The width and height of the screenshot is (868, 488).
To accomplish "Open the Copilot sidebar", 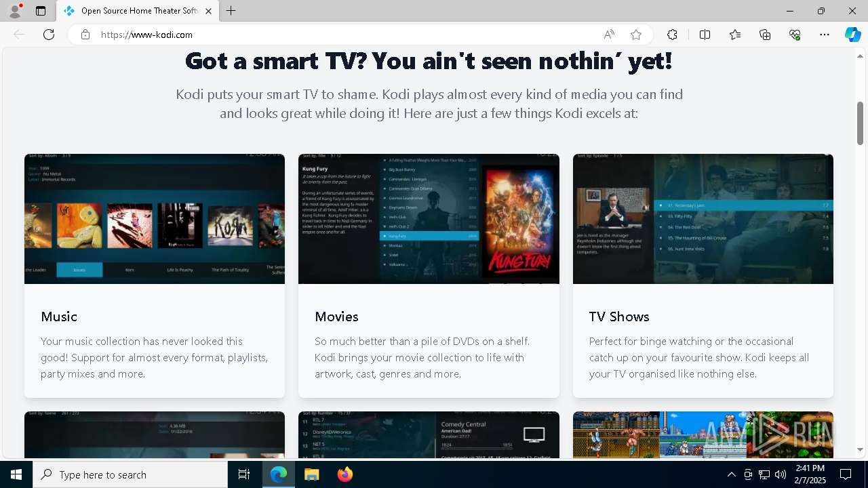I will [x=852, y=35].
